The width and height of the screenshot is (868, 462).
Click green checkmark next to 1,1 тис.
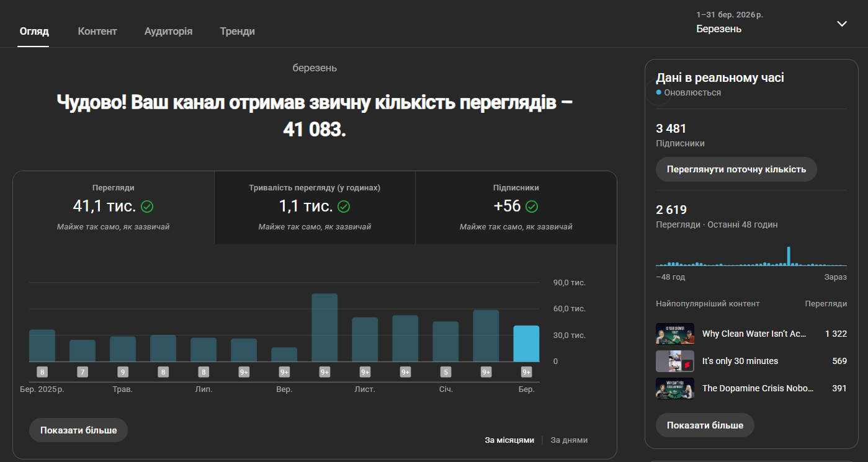(x=343, y=207)
